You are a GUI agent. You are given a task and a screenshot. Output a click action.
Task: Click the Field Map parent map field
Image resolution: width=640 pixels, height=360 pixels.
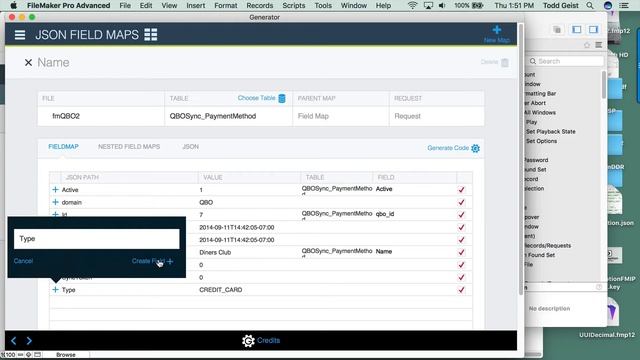pos(340,116)
